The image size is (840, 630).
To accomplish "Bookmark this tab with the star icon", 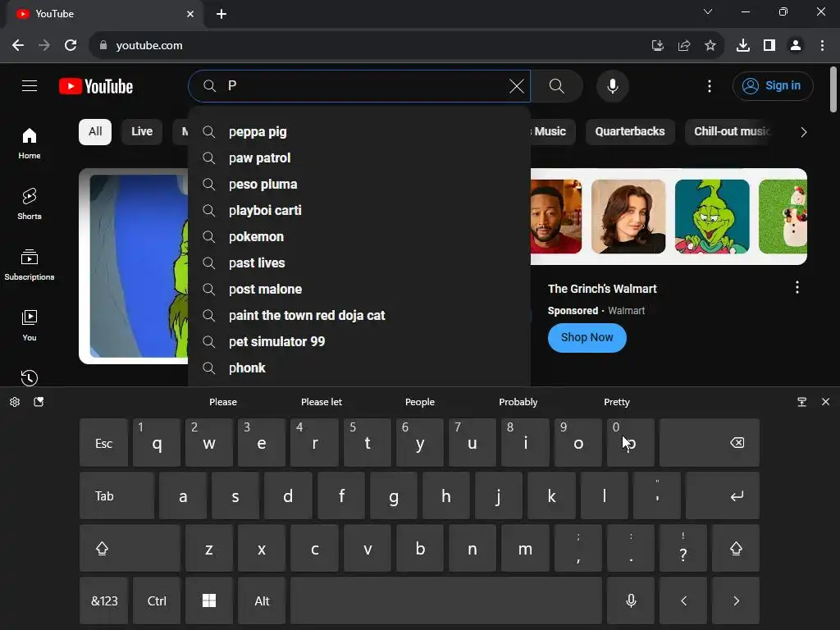I will pos(710,46).
